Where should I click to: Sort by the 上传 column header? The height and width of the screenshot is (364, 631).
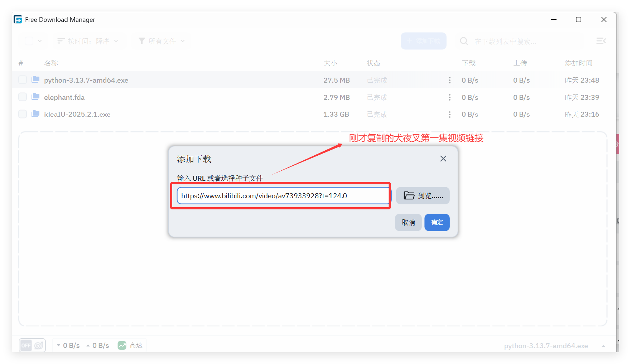click(x=520, y=63)
